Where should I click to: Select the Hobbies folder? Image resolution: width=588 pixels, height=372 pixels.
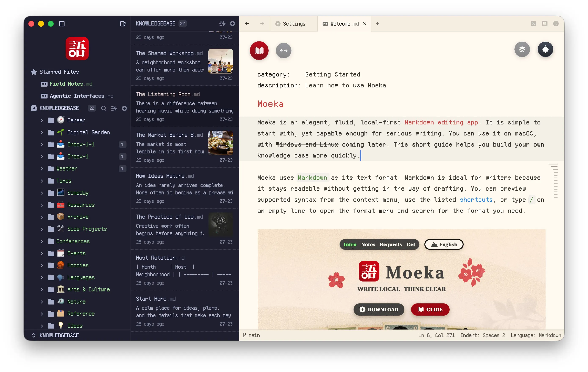pyautogui.click(x=78, y=265)
